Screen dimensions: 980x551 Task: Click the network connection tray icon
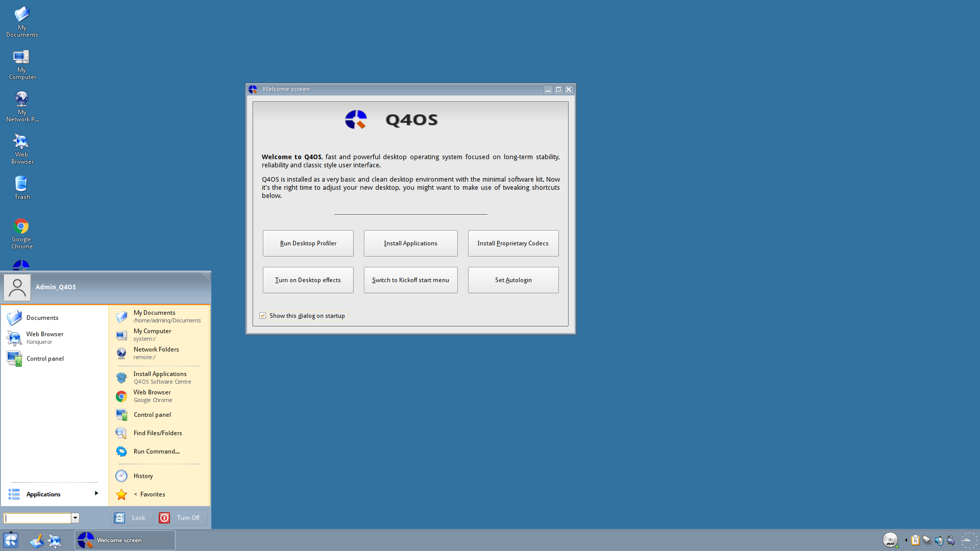click(x=927, y=540)
